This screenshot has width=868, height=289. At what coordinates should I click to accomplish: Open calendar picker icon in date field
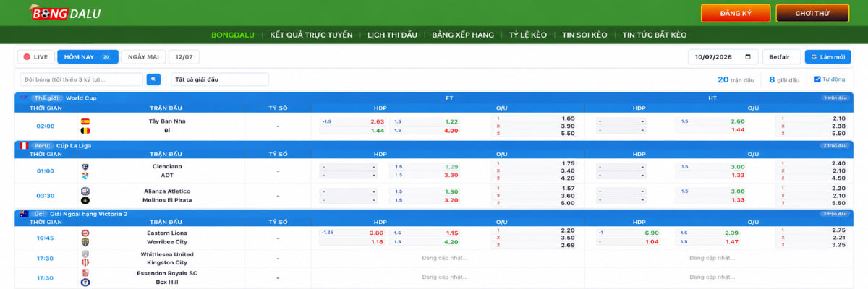[747, 56]
